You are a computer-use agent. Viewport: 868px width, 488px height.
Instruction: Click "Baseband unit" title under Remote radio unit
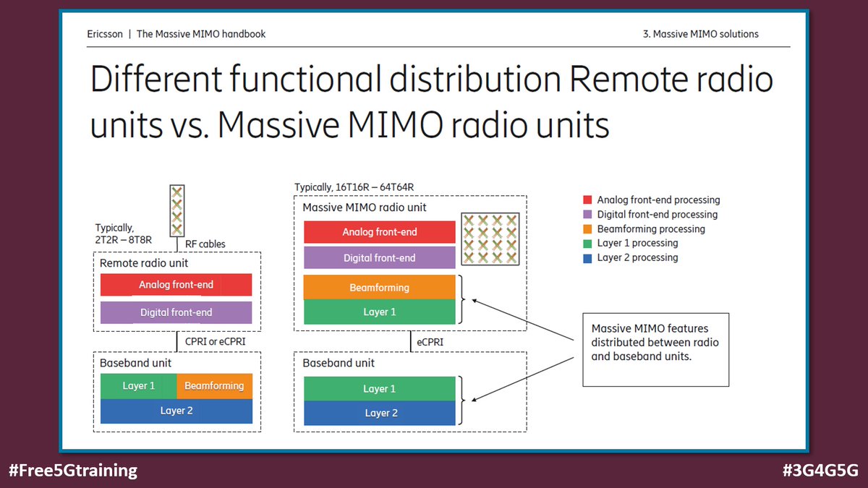136,363
